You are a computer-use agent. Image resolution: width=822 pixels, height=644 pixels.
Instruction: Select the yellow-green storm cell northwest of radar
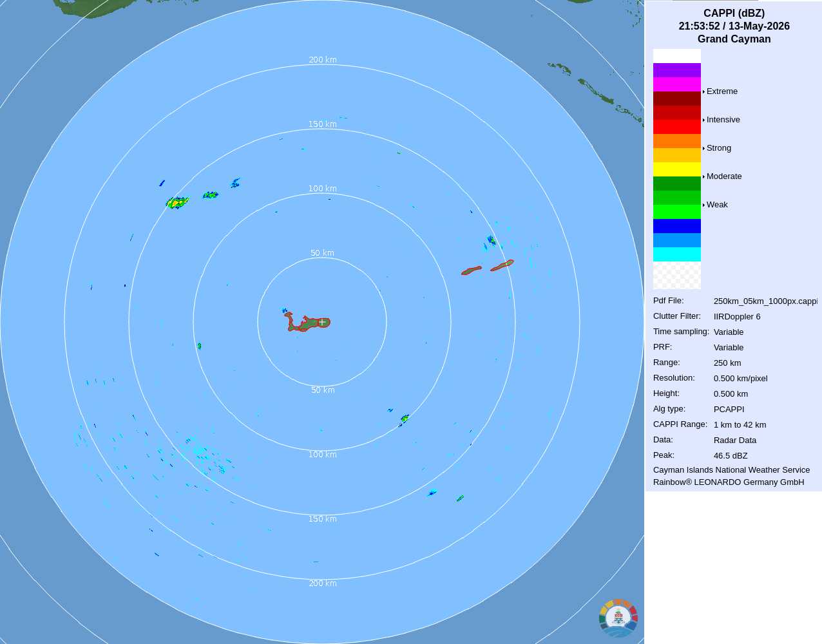coord(177,203)
